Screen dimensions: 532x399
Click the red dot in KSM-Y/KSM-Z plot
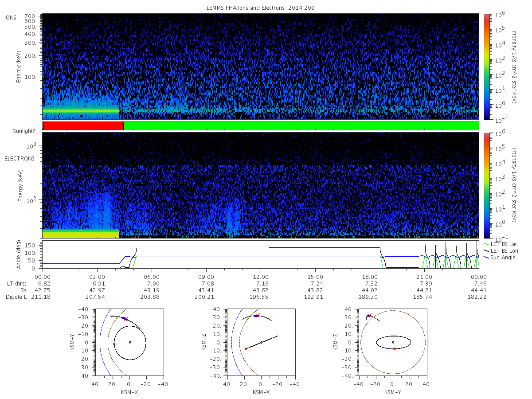(394, 349)
